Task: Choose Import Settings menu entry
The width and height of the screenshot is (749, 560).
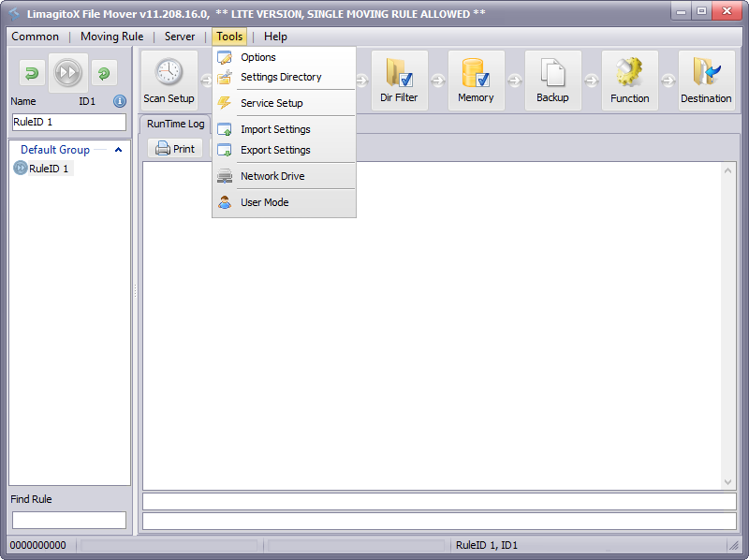Action: pos(285,129)
